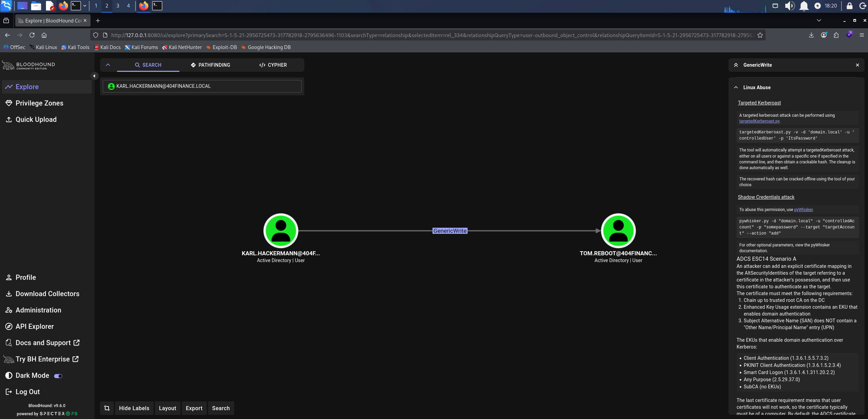Click the Firefox home icon
868x419 pixels.
pyautogui.click(x=44, y=35)
